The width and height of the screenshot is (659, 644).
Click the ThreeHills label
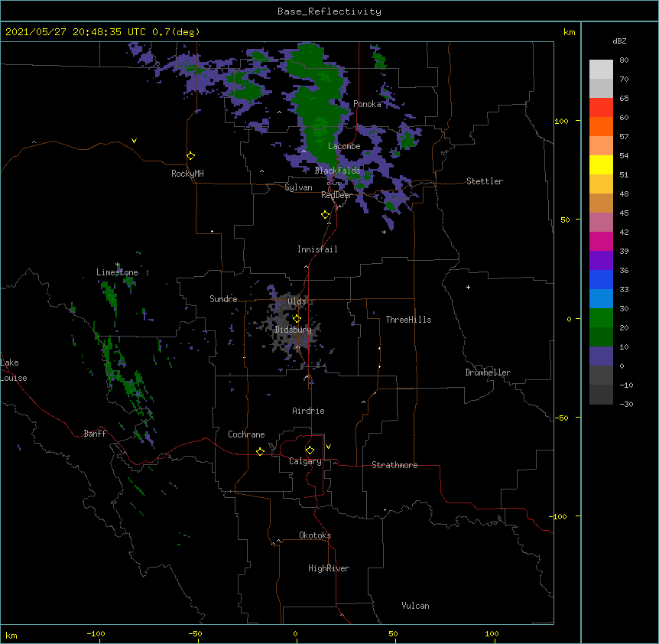408,320
